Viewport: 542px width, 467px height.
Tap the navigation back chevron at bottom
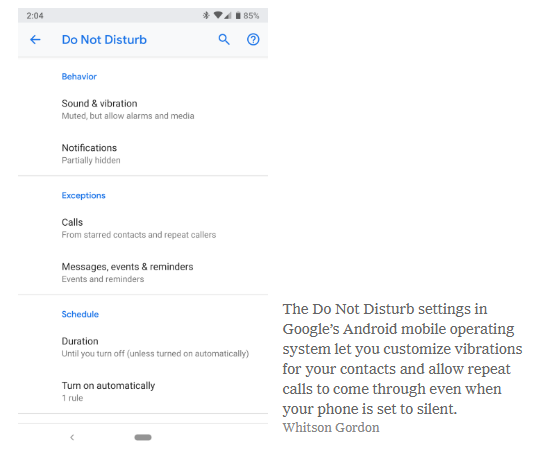click(x=72, y=437)
